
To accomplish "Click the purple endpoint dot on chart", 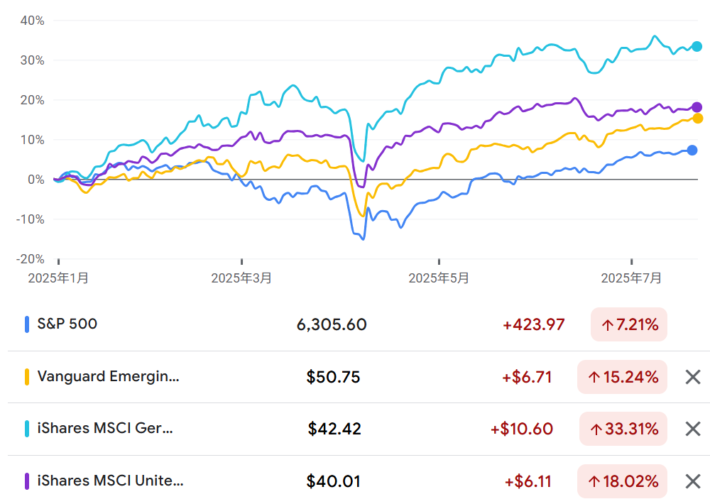I will pyautogui.click(x=697, y=107).
